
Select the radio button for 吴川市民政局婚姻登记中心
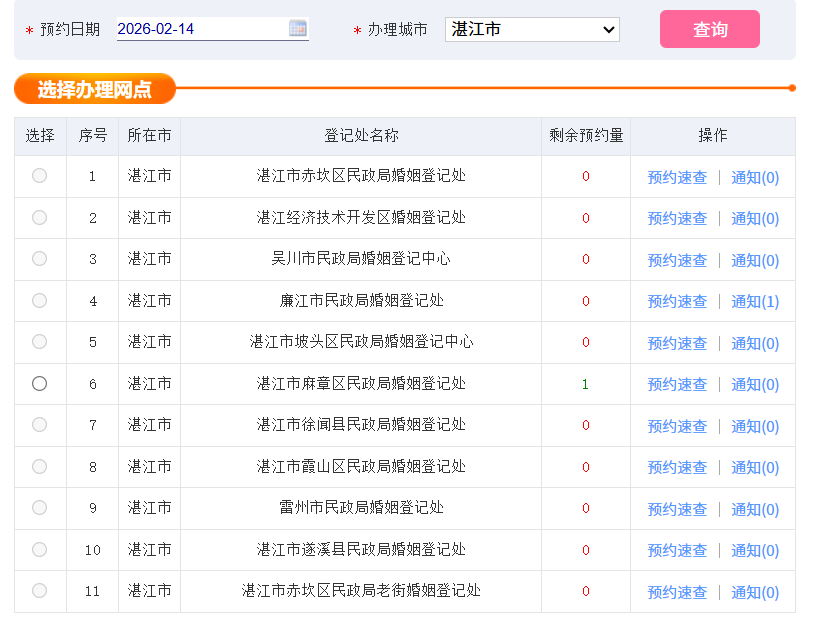39,259
